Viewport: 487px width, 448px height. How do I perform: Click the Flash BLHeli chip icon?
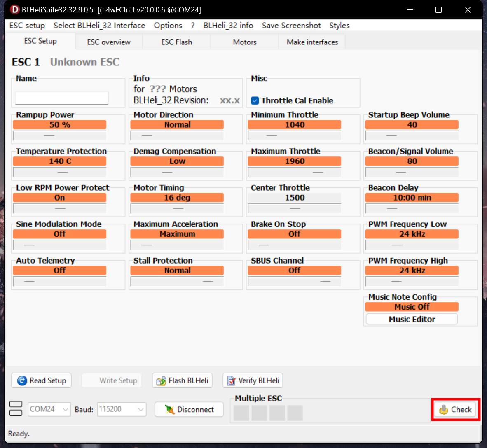tap(161, 380)
